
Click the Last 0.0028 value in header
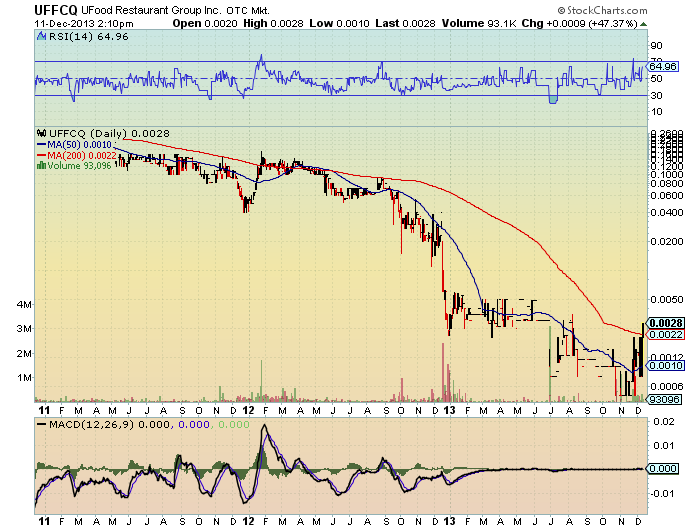(405, 23)
